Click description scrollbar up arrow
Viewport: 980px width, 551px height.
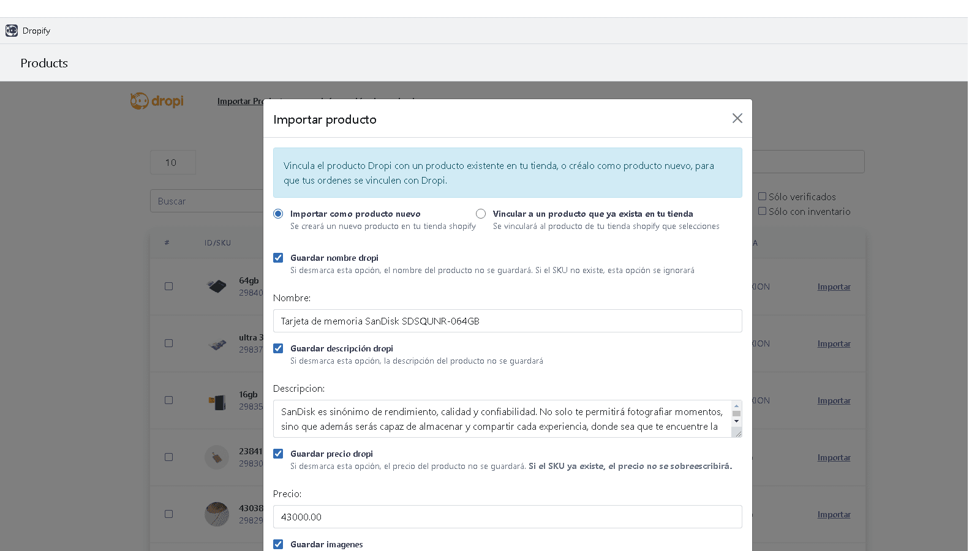(x=736, y=406)
